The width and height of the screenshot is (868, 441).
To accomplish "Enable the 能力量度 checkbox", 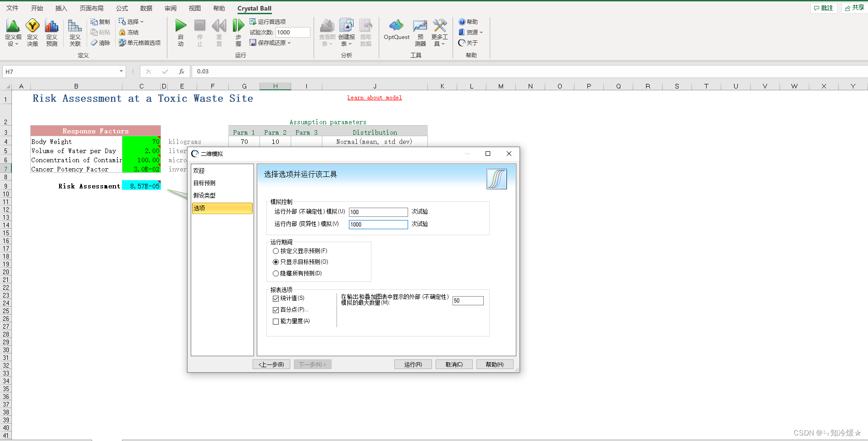I will pos(276,321).
